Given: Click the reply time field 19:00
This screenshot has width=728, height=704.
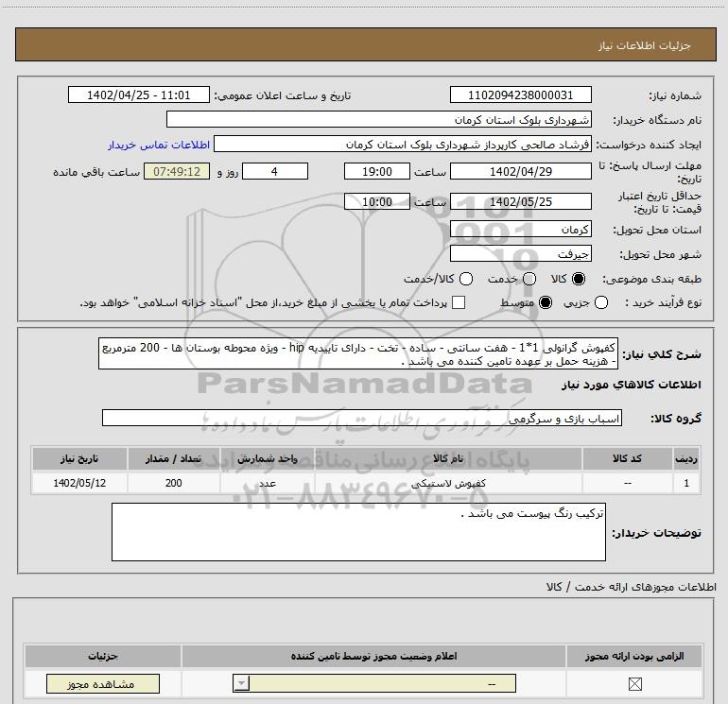Looking at the screenshot, I should [x=377, y=171].
